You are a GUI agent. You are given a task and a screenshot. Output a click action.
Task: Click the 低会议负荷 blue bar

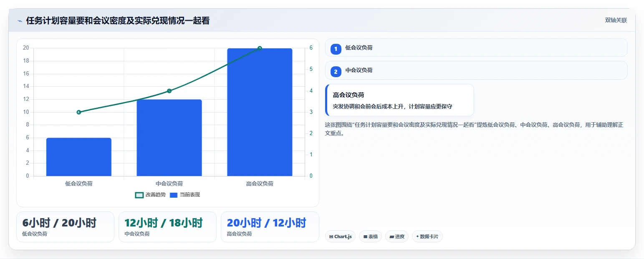[x=79, y=157]
